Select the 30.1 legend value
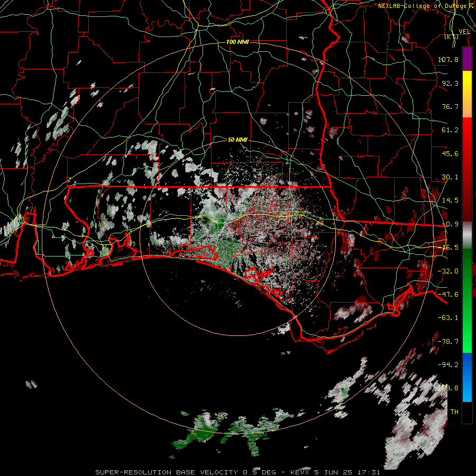Image resolution: width=476 pixels, height=476 pixels. point(450,177)
